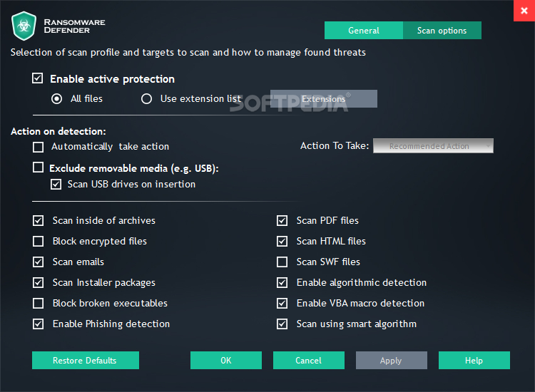Click the Cancel button
This screenshot has width=535, height=392.
[309, 361]
